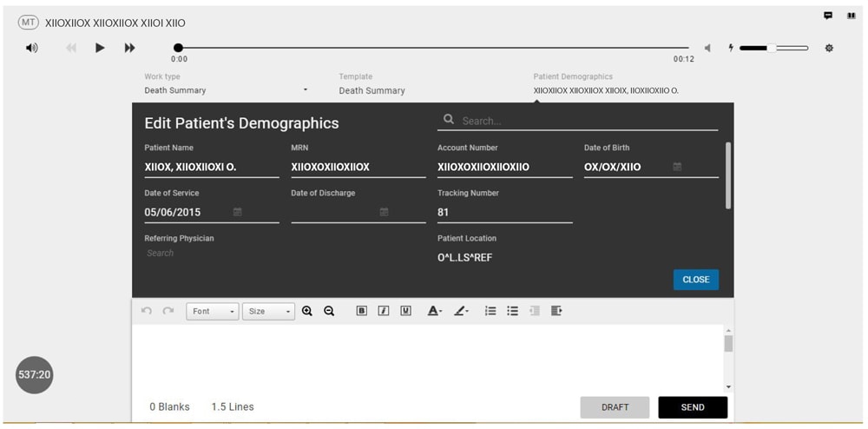Screen dimensions: 868x429
Task: Send the completed report
Action: point(693,407)
